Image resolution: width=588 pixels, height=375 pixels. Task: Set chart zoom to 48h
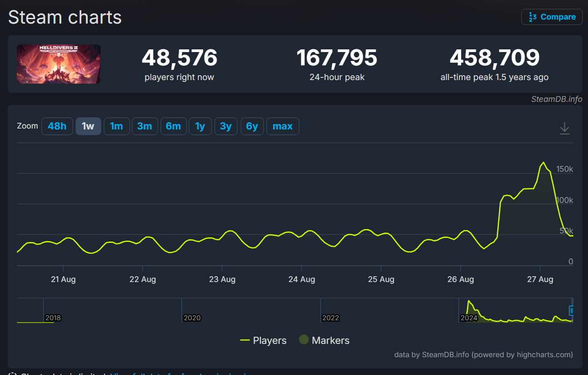coord(57,126)
